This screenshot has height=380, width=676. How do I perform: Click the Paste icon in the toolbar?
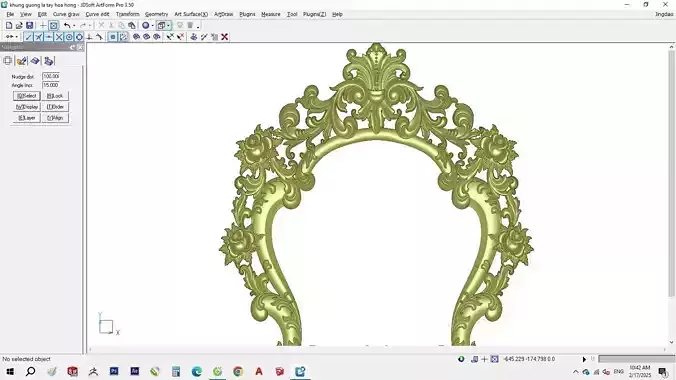click(x=132, y=25)
